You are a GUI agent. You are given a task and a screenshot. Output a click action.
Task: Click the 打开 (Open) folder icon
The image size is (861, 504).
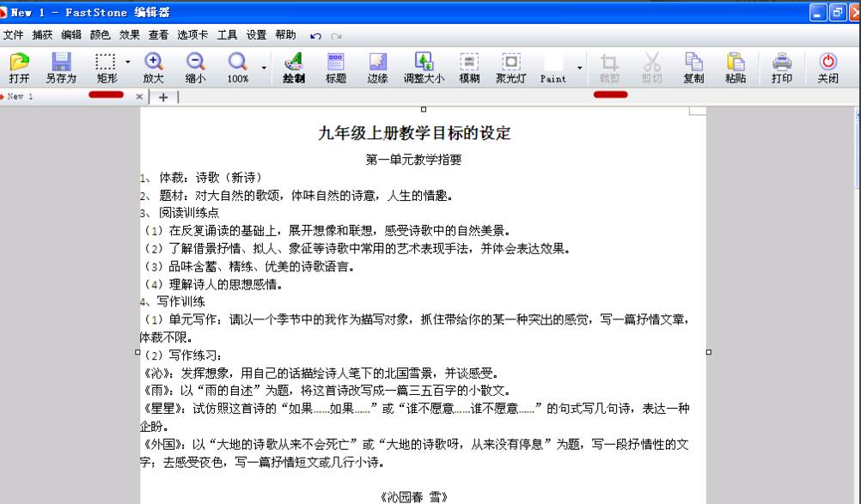click(19, 62)
